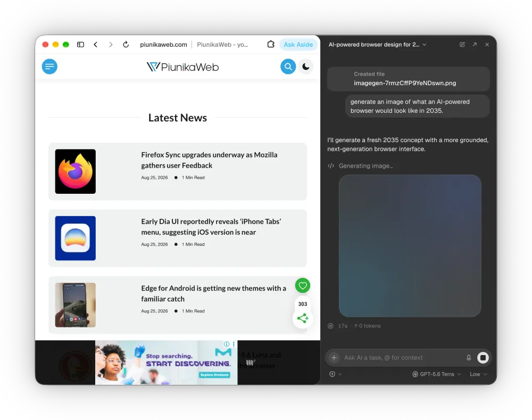Add attachment with plus icon

(x=334, y=358)
